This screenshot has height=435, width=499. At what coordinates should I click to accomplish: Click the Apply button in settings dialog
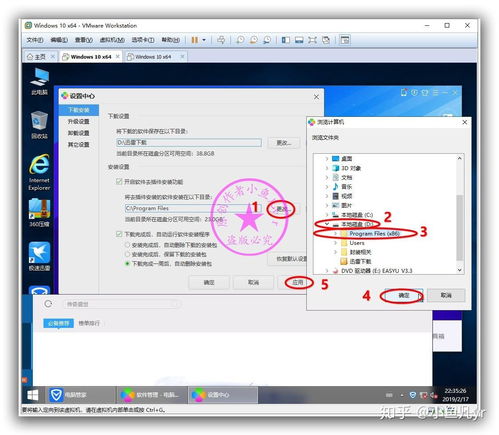pyautogui.click(x=298, y=283)
